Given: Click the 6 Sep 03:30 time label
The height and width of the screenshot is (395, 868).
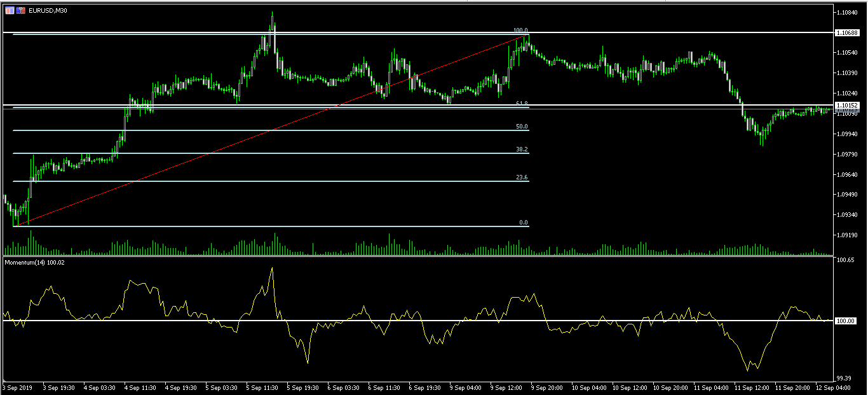Looking at the screenshot, I should coord(343,387).
